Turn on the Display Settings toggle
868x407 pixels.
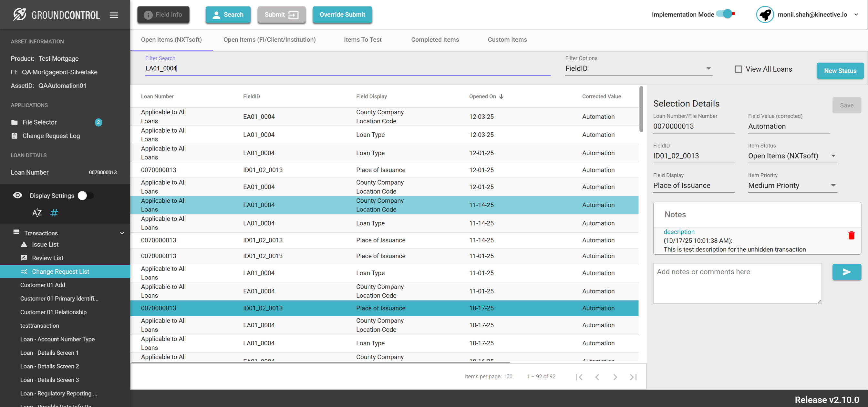click(86, 195)
